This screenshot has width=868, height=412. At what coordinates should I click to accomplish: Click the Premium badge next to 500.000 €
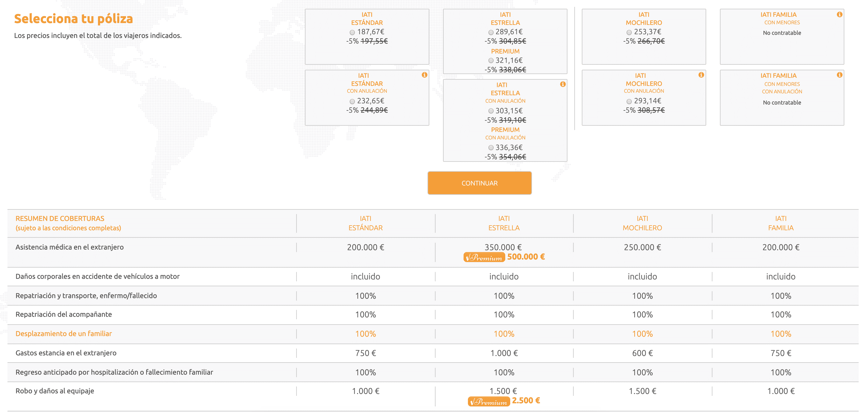pyautogui.click(x=484, y=257)
